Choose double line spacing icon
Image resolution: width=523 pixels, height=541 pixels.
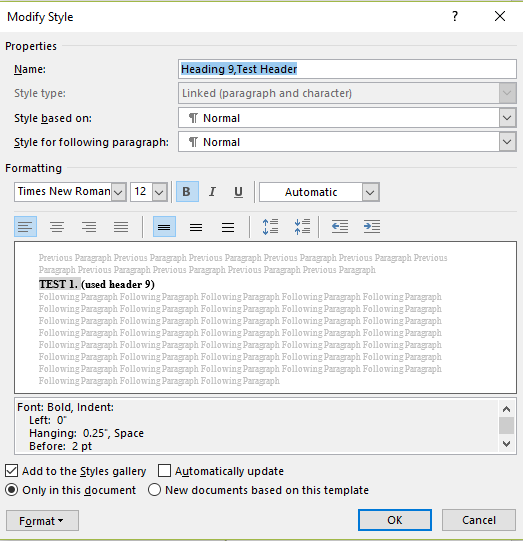(x=228, y=227)
